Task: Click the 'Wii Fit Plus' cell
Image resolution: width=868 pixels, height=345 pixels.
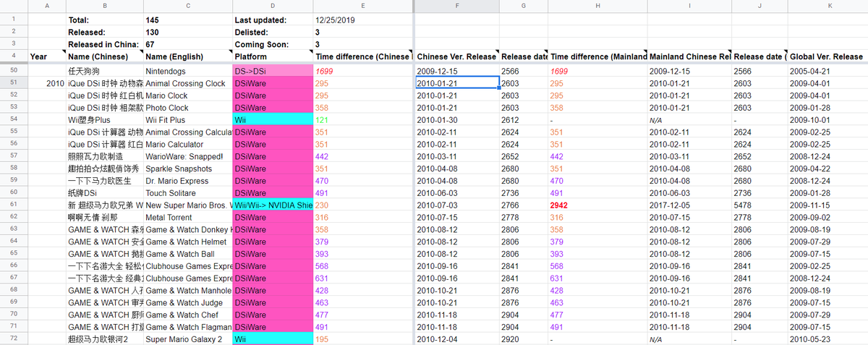Action: (188, 120)
